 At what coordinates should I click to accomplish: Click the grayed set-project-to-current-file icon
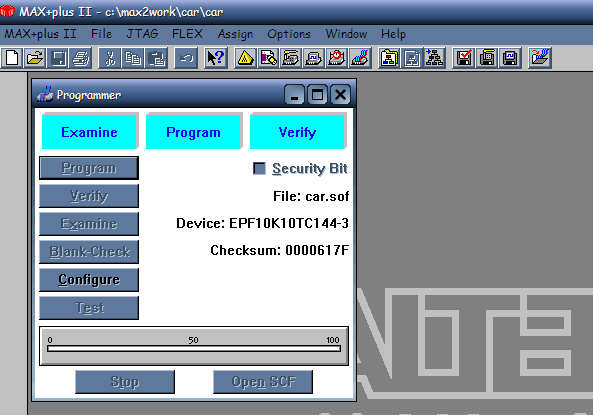coord(412,58)
